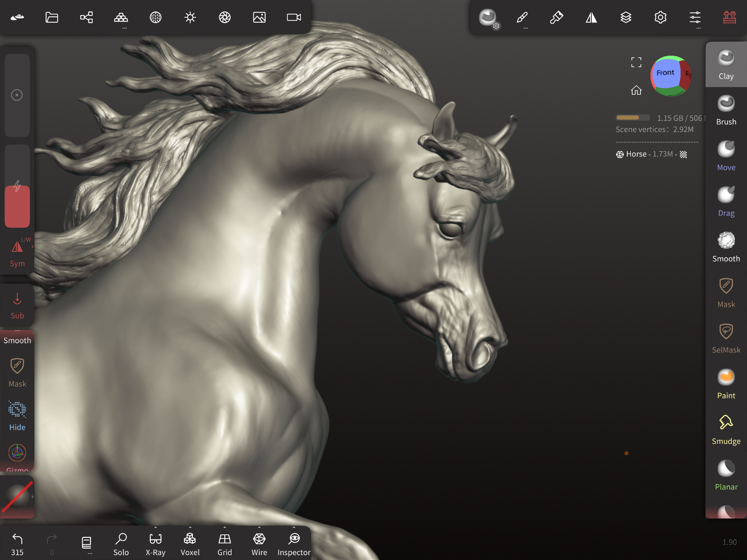Image resolution: width=747 pixels, height=560 pixels.
Task: Toggle Wire wireframe display
Action: 259,544
